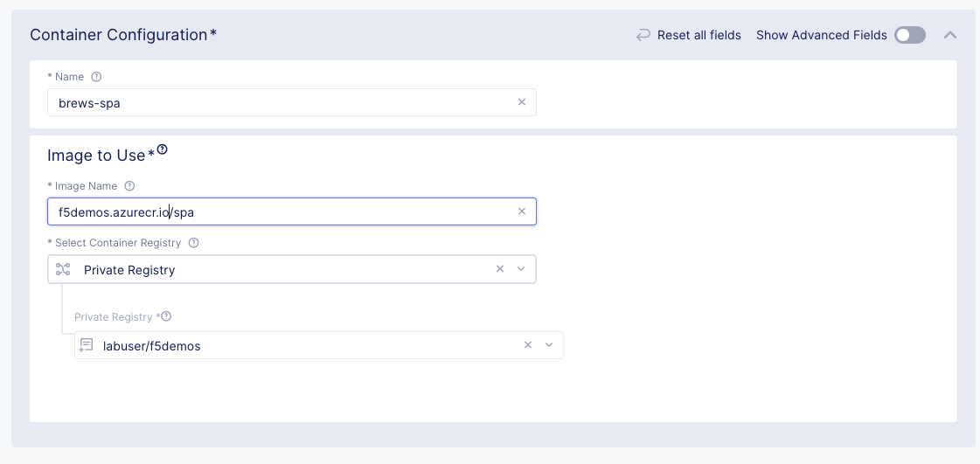Screen dimensions: 980x464
Task: Click the Reset all fields link
Action: coord(699,35)
